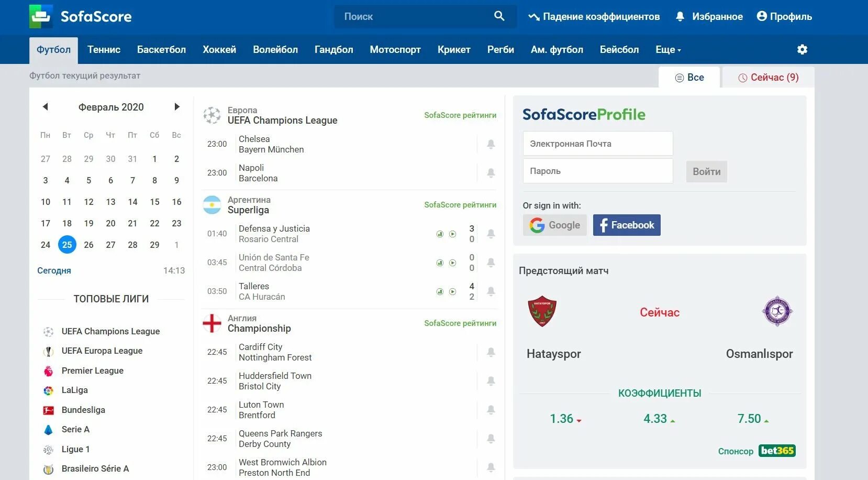Screen dimensions: 868x480
Task: Go to previous month in calendar
Action: [x=46, y=107]
